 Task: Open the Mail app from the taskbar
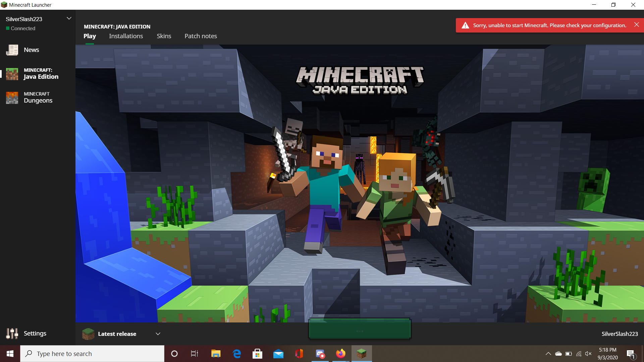(x=278, y=354)
